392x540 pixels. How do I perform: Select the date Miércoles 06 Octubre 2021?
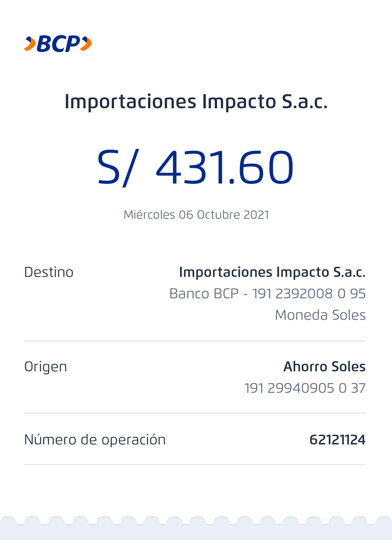[x=196, y=215]
